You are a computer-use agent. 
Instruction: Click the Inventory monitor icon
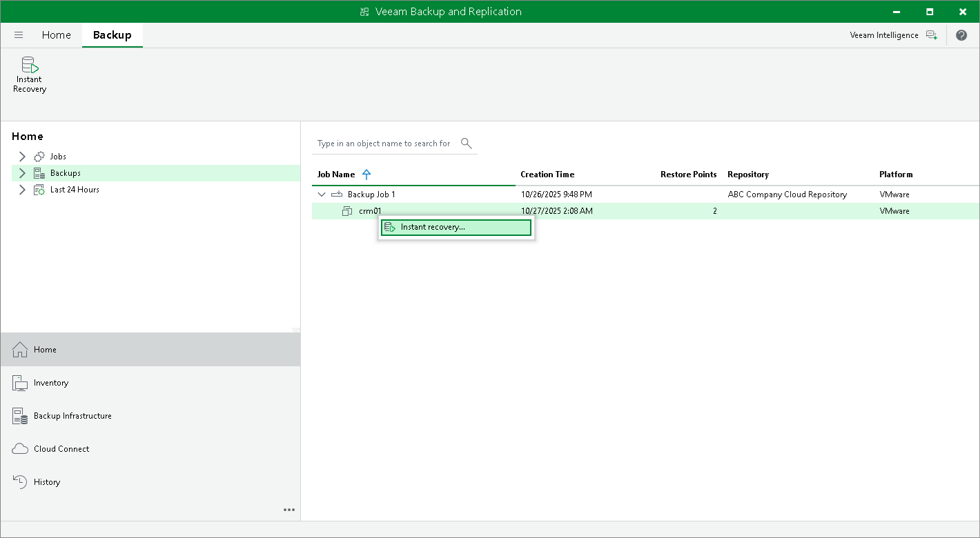coord(20,383)
